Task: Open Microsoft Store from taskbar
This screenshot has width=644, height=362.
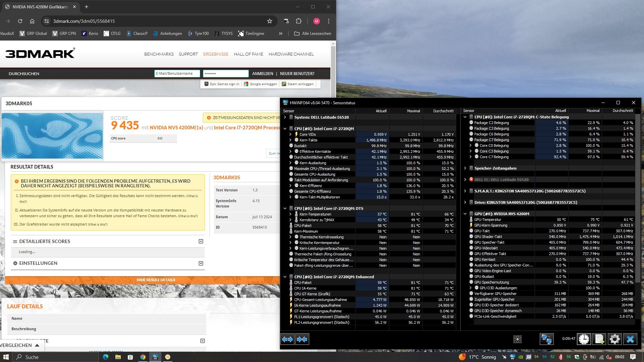Action: click(x=130, y=357)
